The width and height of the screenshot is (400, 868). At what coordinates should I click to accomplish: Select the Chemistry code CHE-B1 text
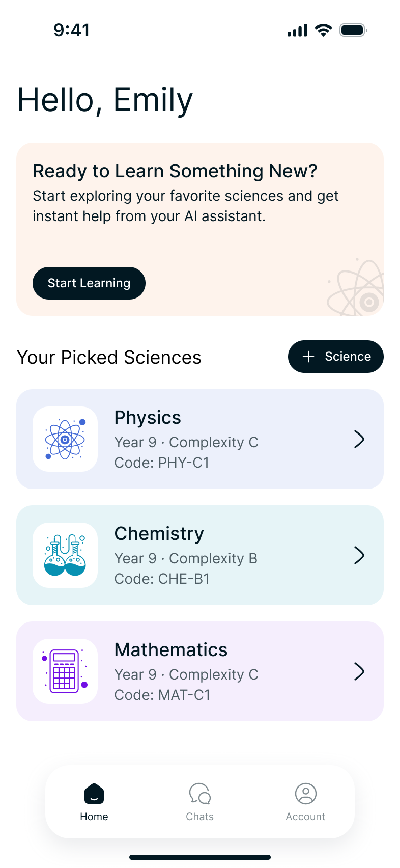pyautogui.click(x=162, y=579)
